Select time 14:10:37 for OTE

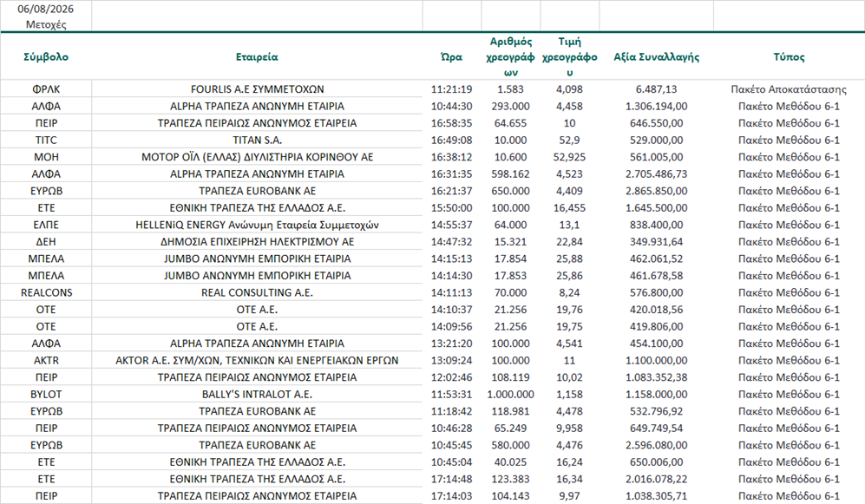452,310
